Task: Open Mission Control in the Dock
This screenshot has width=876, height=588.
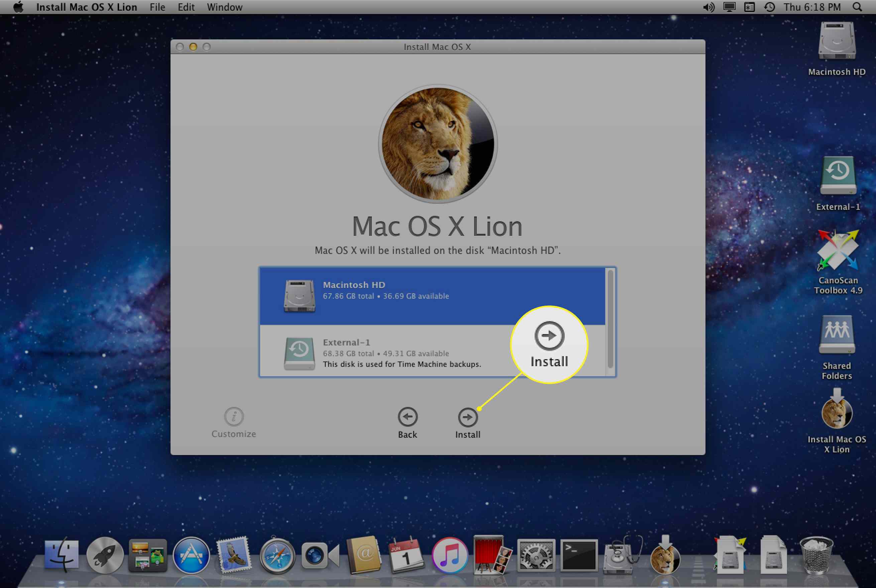Action: [148, 556]
